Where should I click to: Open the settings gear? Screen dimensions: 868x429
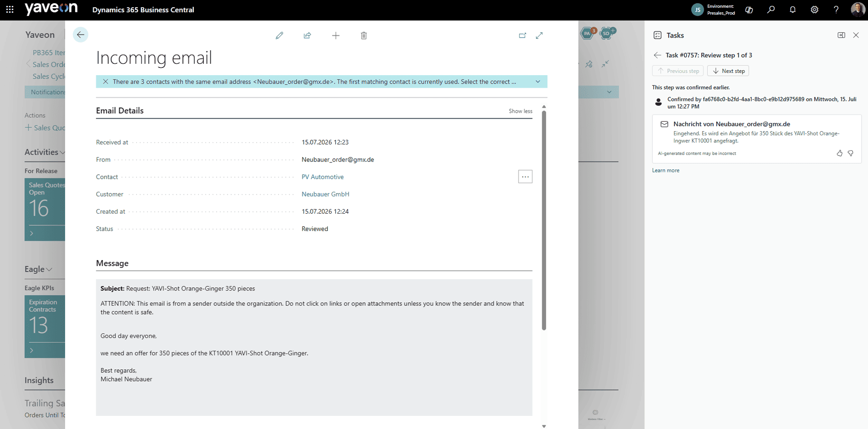814,10
